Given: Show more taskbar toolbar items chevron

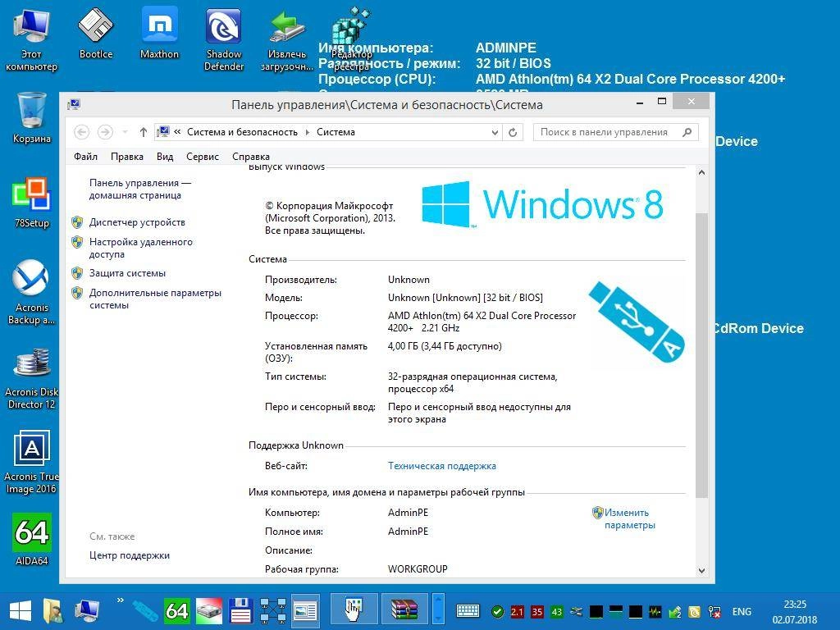Looking at the screenshot, I should point(121,600).
